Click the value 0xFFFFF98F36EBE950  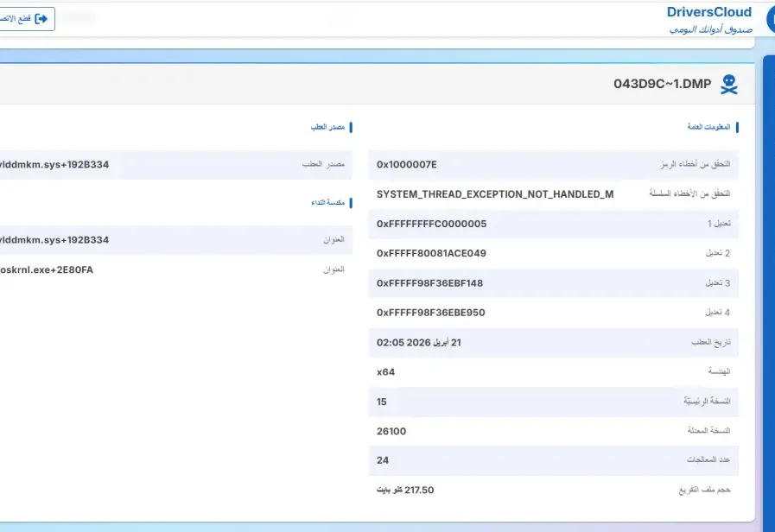tap(431, 313)
